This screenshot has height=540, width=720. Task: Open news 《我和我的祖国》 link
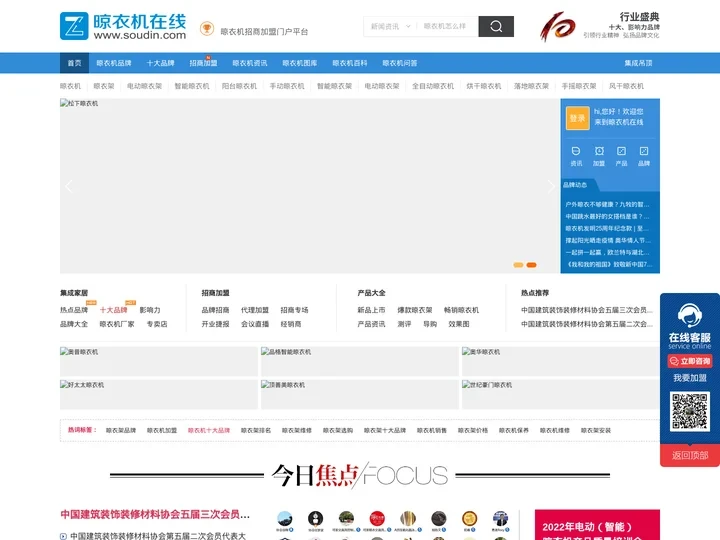pyautogui.click(x=609, y=264)
